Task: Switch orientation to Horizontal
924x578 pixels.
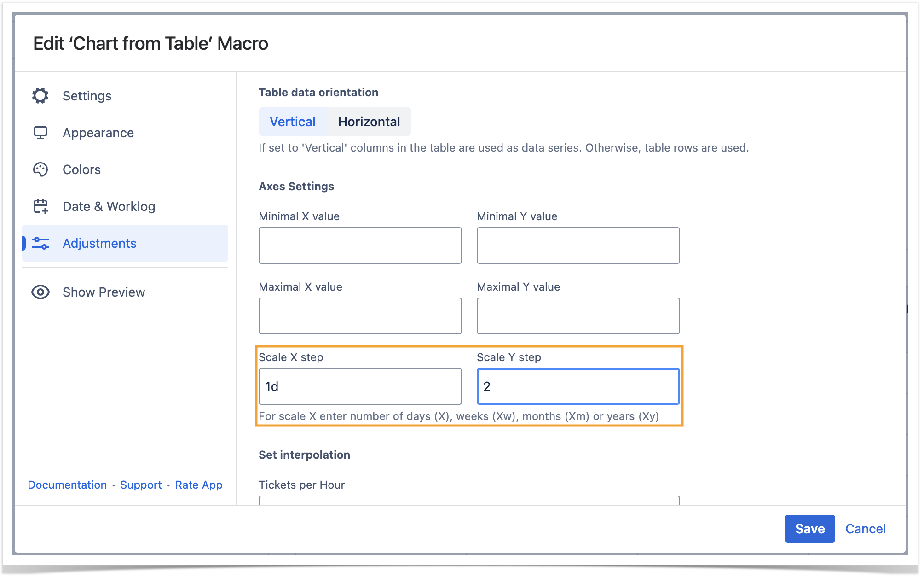Action: 369,122
